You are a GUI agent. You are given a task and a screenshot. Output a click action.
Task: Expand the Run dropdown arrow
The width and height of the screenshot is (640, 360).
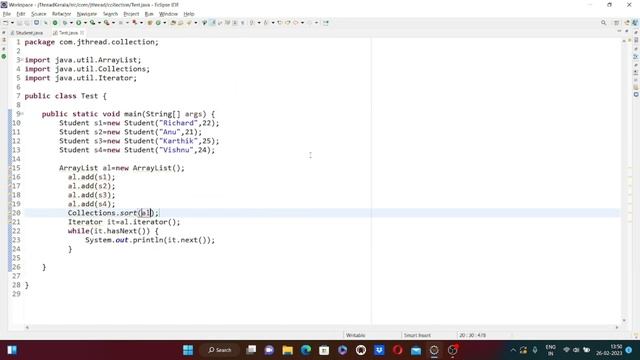pos(85,23)
